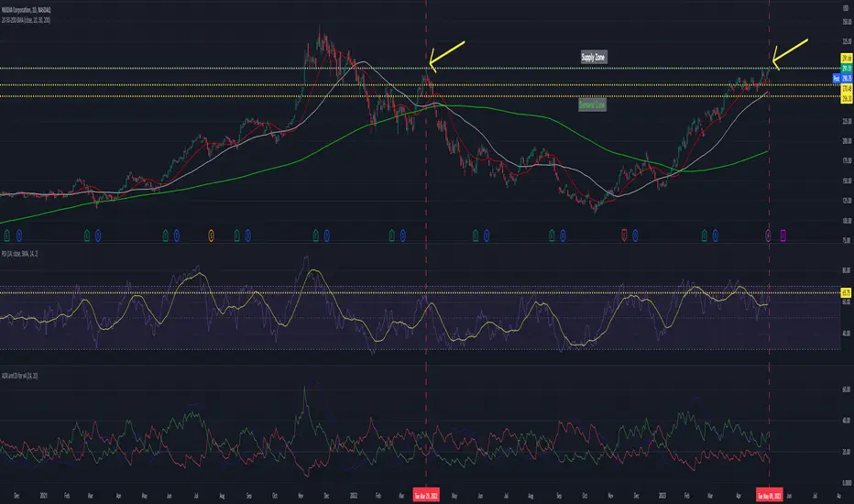Viewport: 854px width, 504px height.
Task: Click the purple circular marker on the May 2023 line
Action: coord(769,236)
